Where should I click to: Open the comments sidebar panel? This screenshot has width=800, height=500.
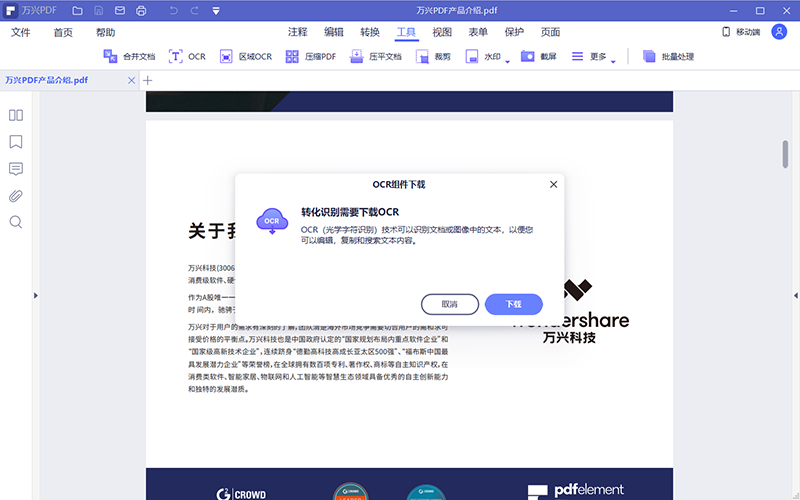[16, 169]
